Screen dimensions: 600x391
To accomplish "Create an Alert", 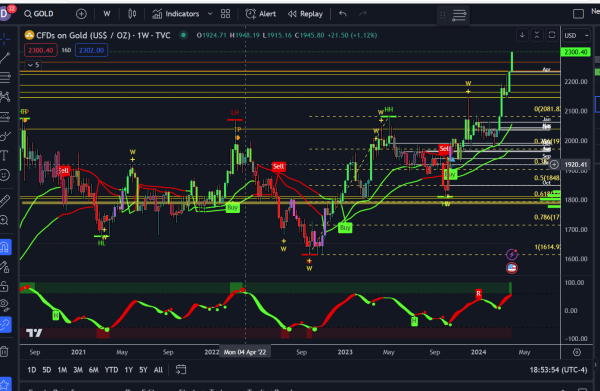I will point(261,14).
